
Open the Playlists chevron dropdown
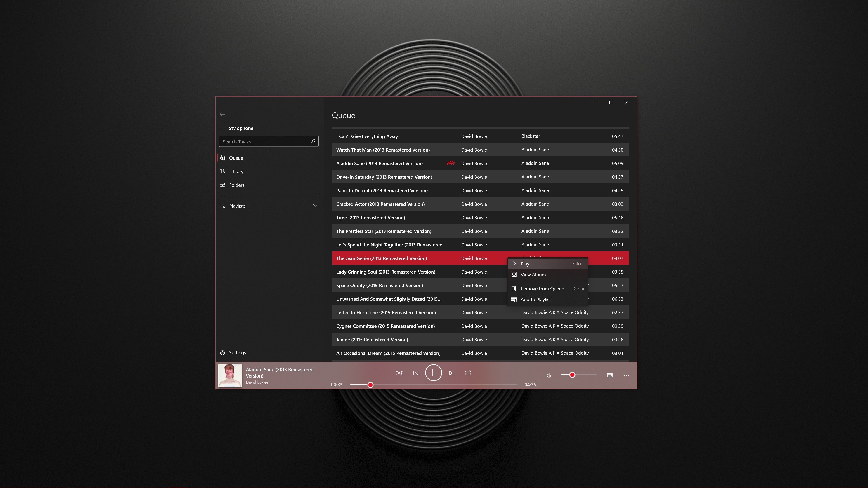(315, 205)
